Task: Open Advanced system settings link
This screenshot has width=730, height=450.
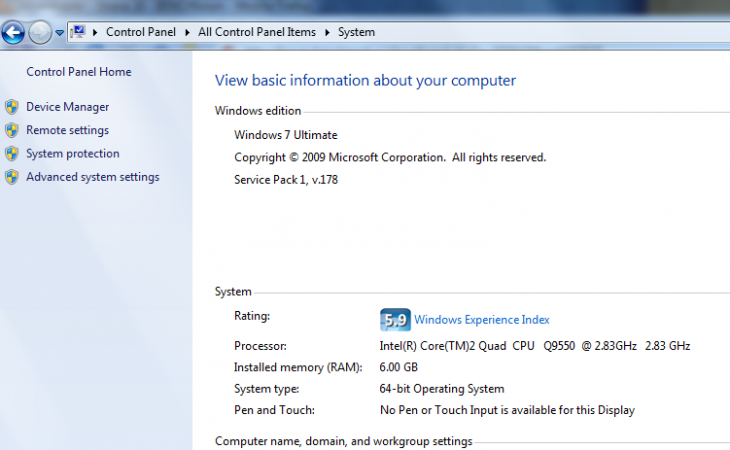Action: [x=93, y=177]
